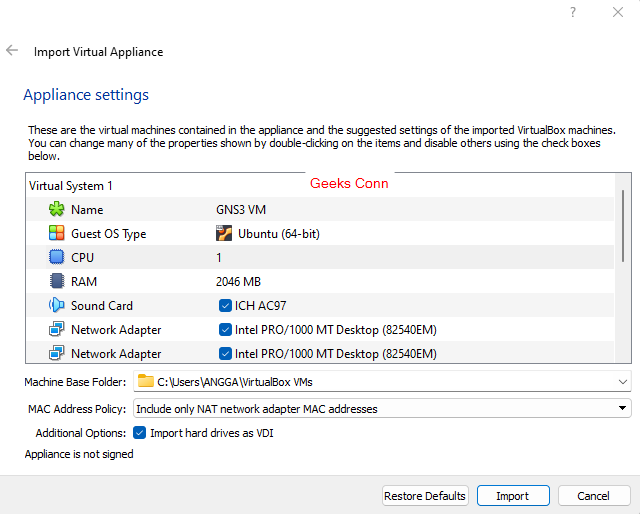Click the Machine Base Folder folder icon

145,381
